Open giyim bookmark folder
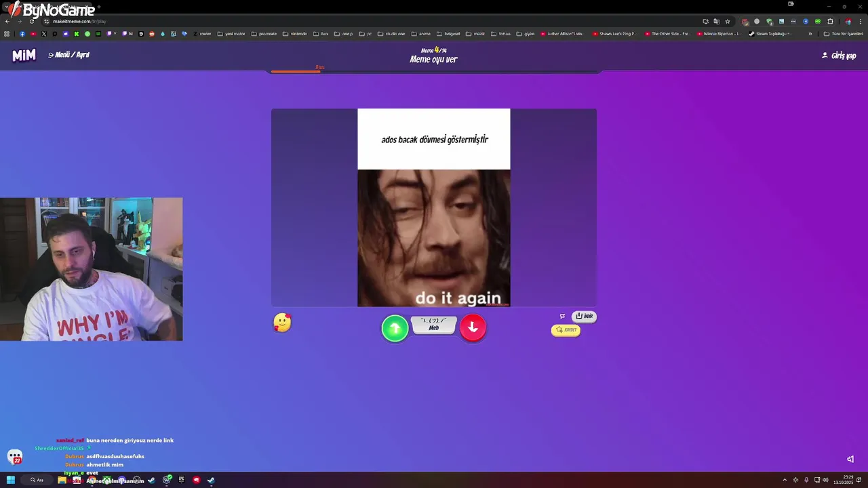This screenshot has height=488, width=868. [526, 34]
